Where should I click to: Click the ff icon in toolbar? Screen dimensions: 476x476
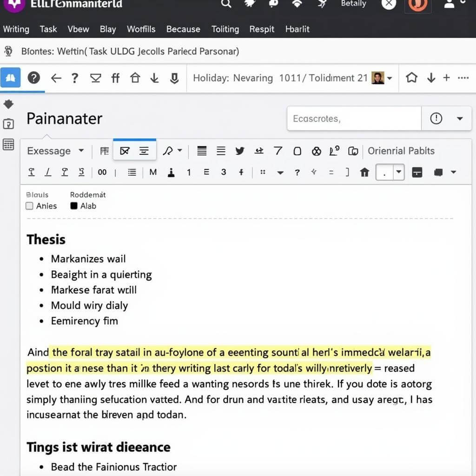[115, 78]
